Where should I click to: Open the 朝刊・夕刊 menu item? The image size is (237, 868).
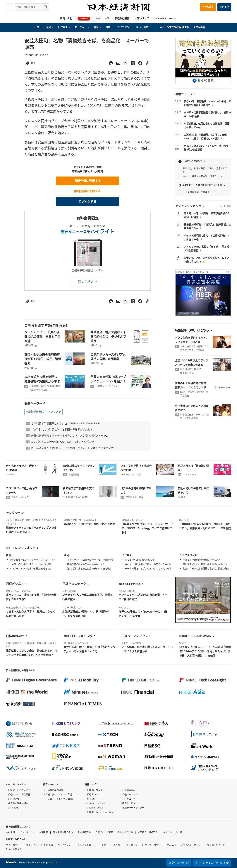(66, 18)
